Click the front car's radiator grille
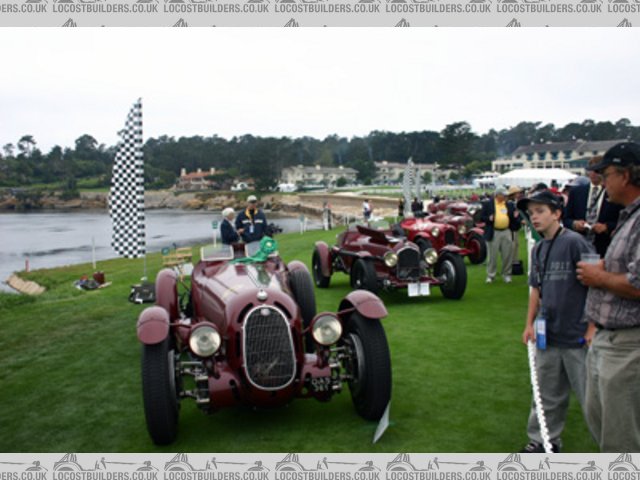 pos(269,347)
